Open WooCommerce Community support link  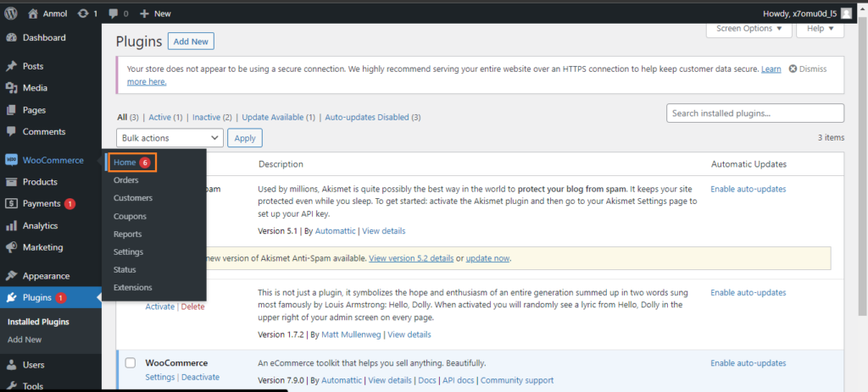point(517,380)
